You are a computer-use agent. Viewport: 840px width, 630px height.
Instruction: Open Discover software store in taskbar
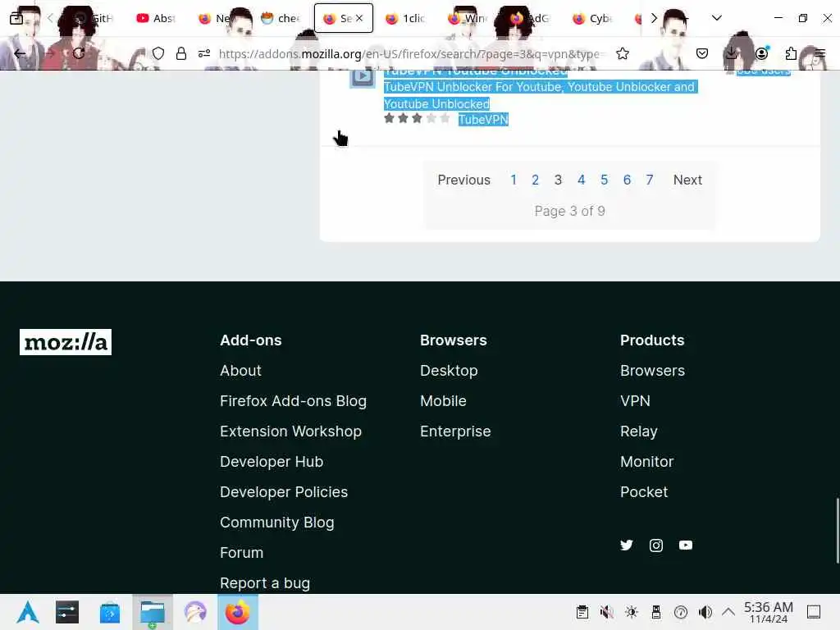coord(109,612)
